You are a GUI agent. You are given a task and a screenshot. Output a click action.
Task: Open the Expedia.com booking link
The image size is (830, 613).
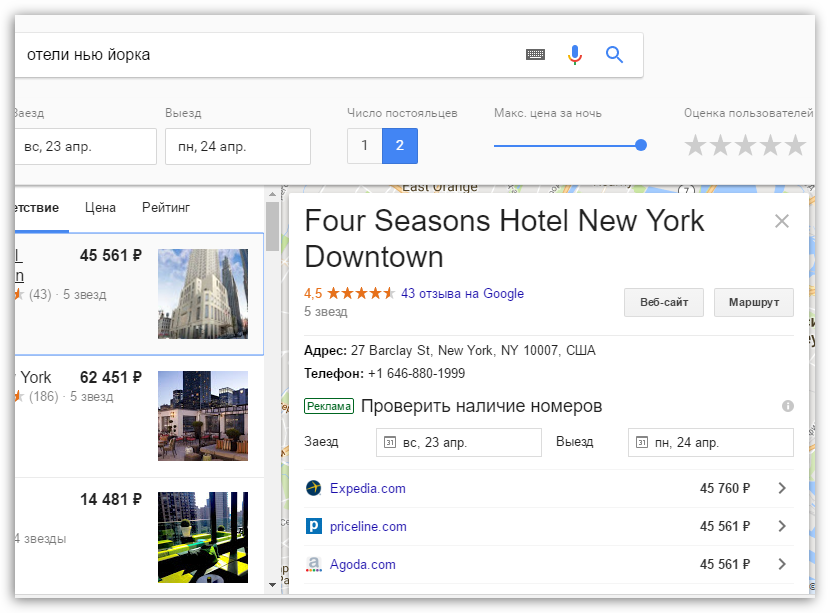367,488
